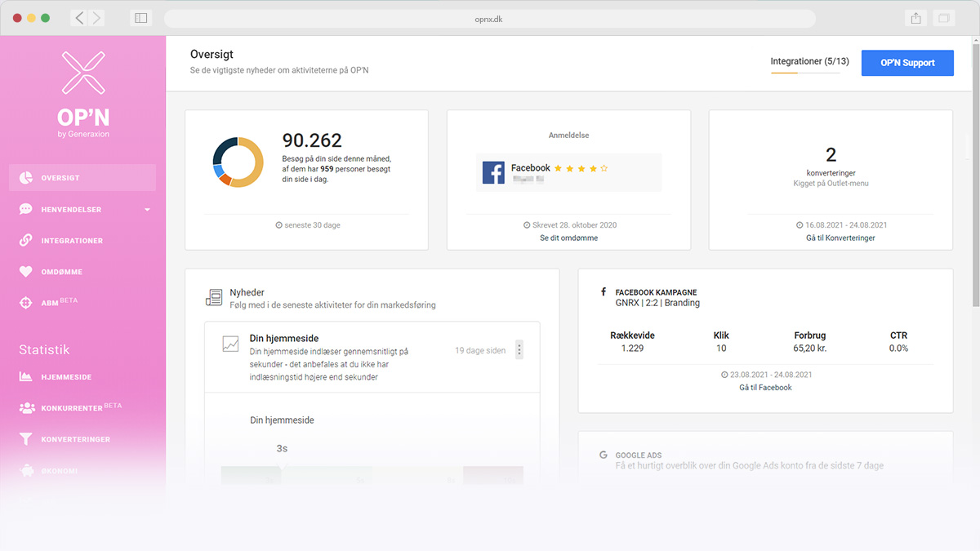Click the ABM crosshair target icon
The width and height of the screenshot is (980, 551).
(26, 303)
